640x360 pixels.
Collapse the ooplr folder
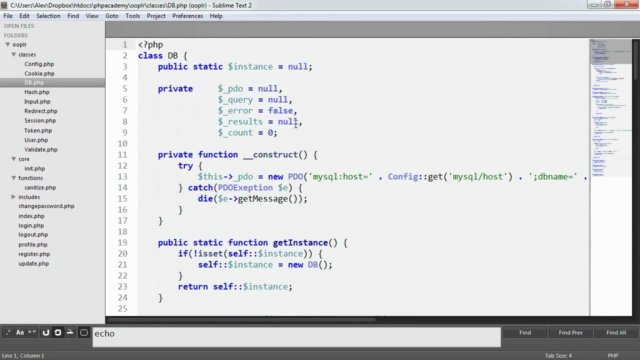pyautogui.click(x=8, y=44)
